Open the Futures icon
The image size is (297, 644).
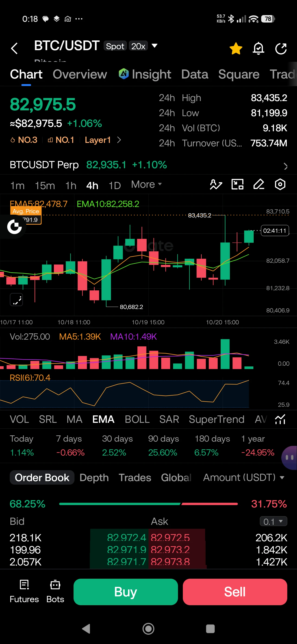click(24, 591)
